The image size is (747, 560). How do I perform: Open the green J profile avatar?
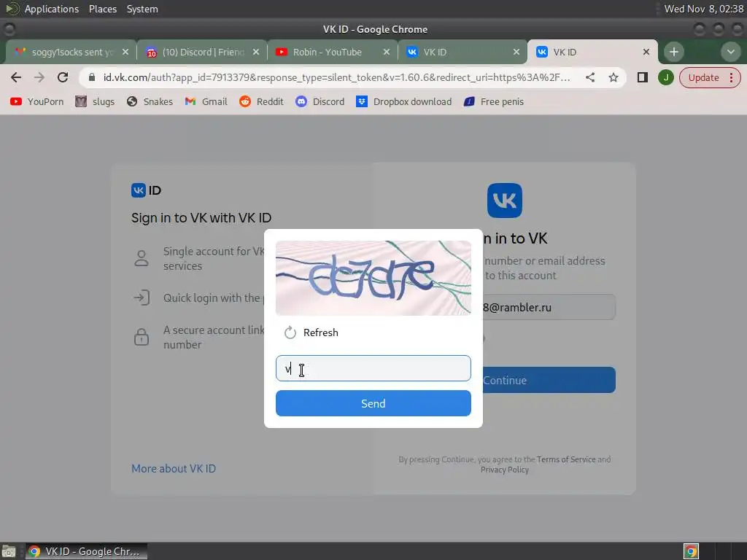tap(665, 77)
